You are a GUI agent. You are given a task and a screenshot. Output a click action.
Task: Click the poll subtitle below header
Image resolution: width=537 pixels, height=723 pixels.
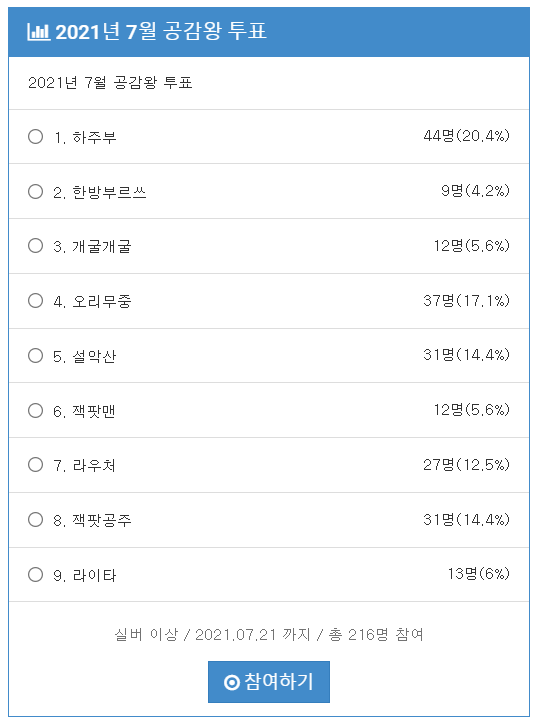(x=110, y=83)
